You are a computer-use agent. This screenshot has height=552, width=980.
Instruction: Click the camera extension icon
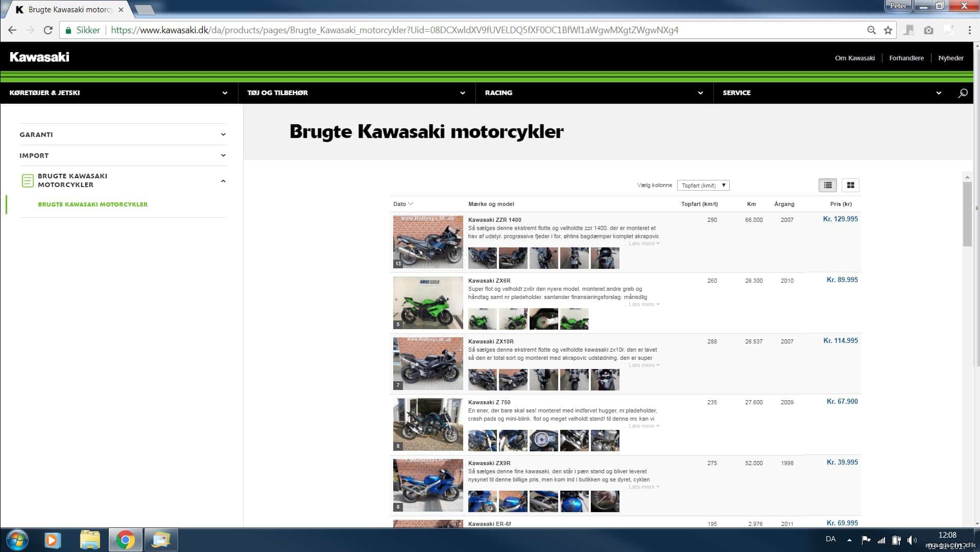(928, 30)
